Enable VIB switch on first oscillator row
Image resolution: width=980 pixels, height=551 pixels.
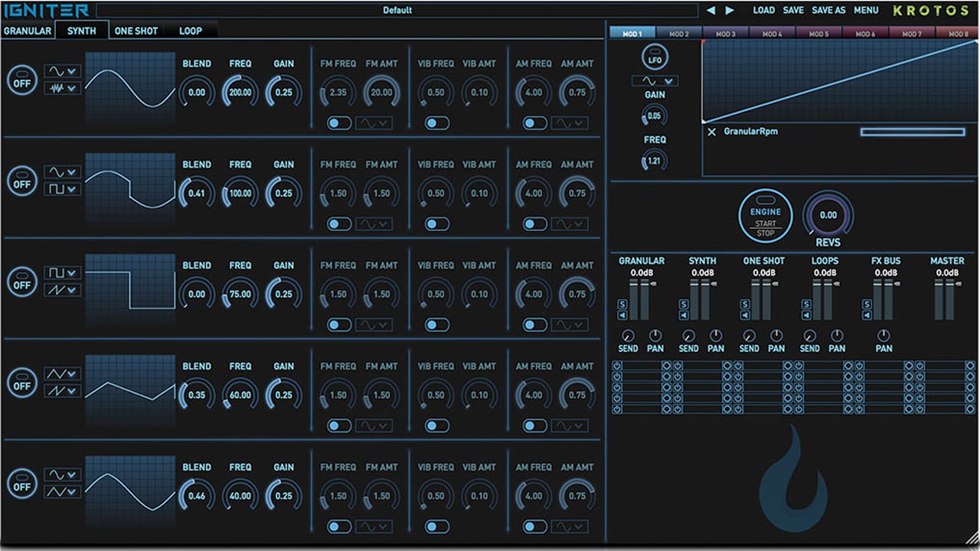pyautogui.click(x=437, y=122)
